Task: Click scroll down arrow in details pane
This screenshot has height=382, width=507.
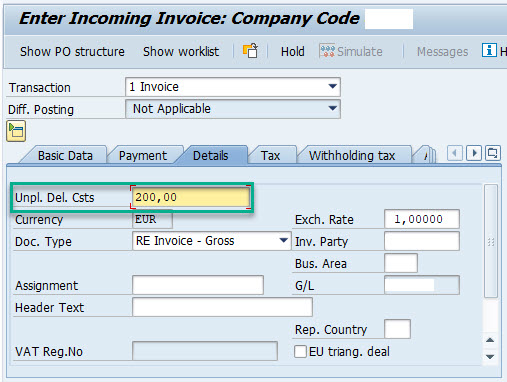Action: (x=490, y=357)
